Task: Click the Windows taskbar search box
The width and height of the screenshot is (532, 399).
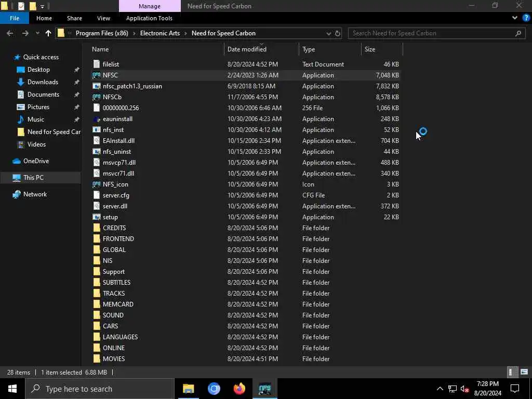Action: [x=100, y=389]
